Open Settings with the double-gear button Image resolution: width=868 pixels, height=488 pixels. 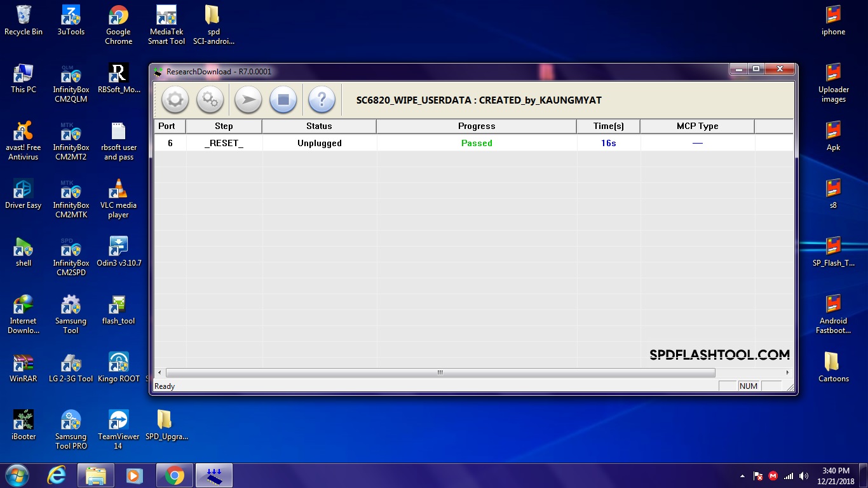coord(210,100)
